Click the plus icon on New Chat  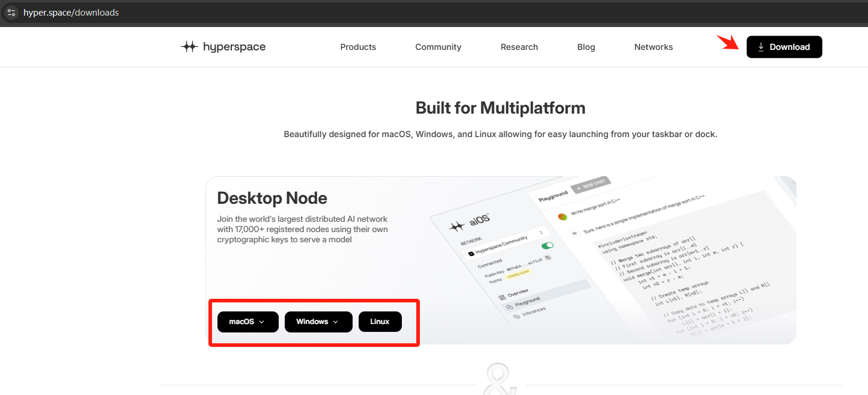click(579, 188)
